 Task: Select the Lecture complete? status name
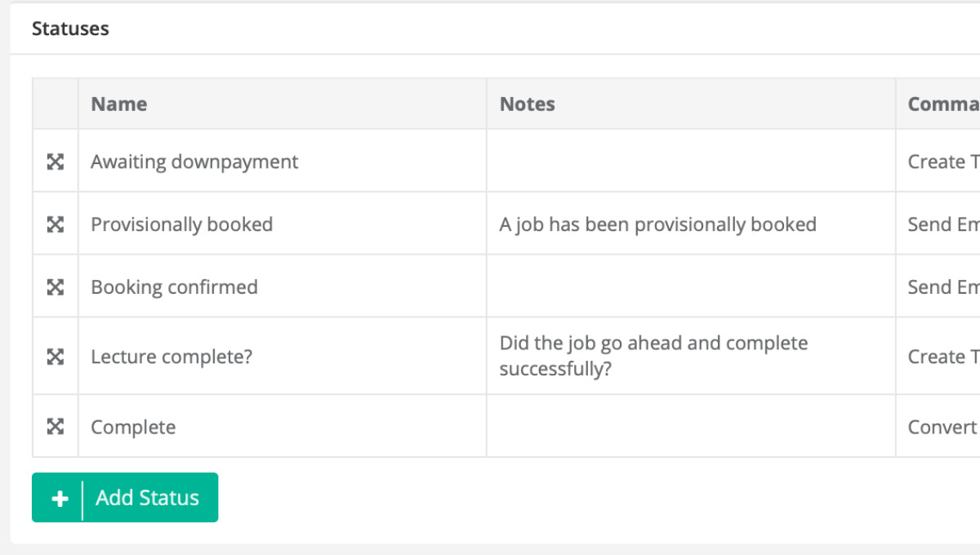[171, 357]
